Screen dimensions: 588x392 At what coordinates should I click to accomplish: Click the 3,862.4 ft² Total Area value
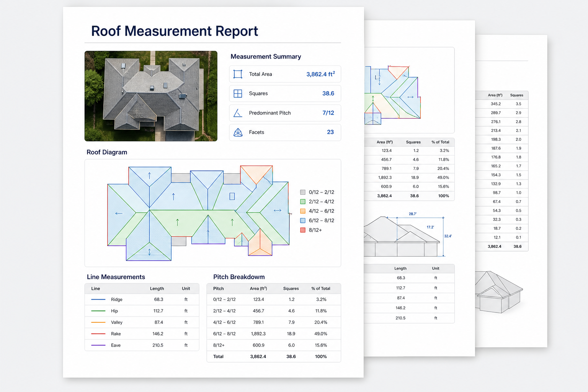tap(320, 74)
